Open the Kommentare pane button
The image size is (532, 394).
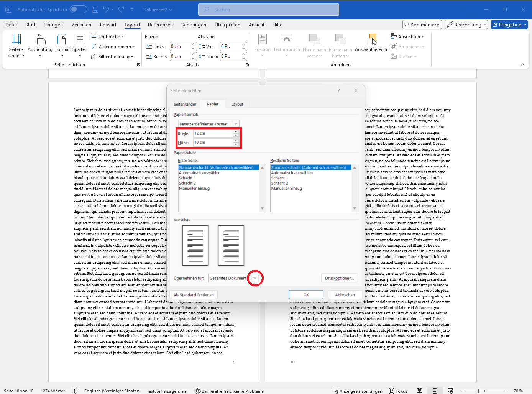(x=422, y=25)
